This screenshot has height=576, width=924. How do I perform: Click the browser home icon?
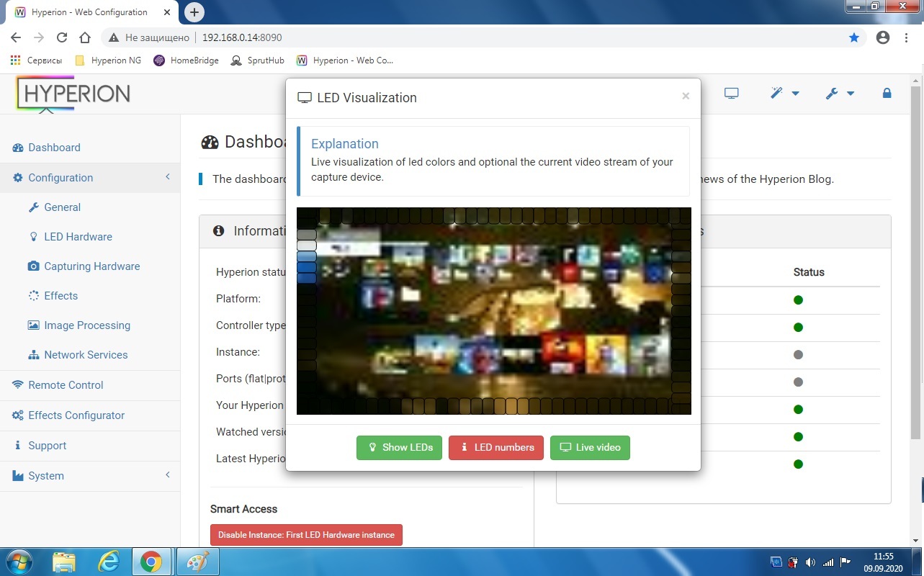(x=85, y=37)
